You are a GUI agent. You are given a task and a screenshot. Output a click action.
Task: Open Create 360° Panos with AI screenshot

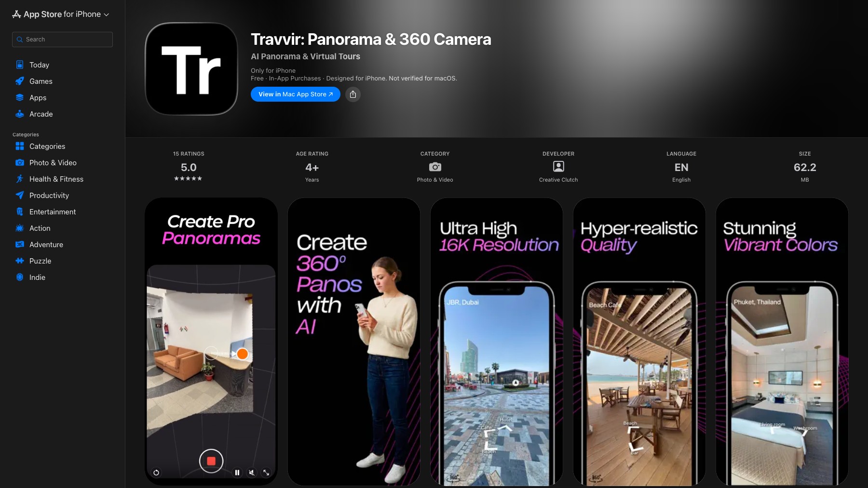[354, 342]
